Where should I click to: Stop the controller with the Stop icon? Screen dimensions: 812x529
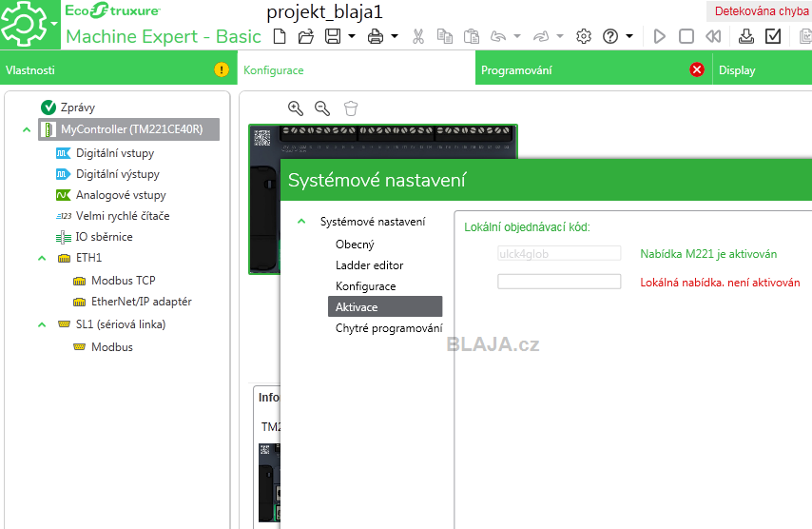pos(686,36)
